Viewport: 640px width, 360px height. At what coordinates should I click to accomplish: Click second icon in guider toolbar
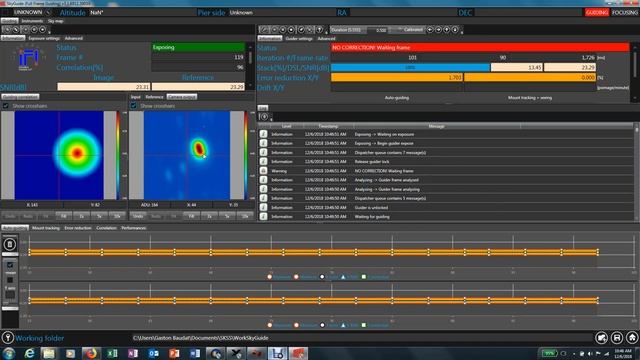click(275, 30)
